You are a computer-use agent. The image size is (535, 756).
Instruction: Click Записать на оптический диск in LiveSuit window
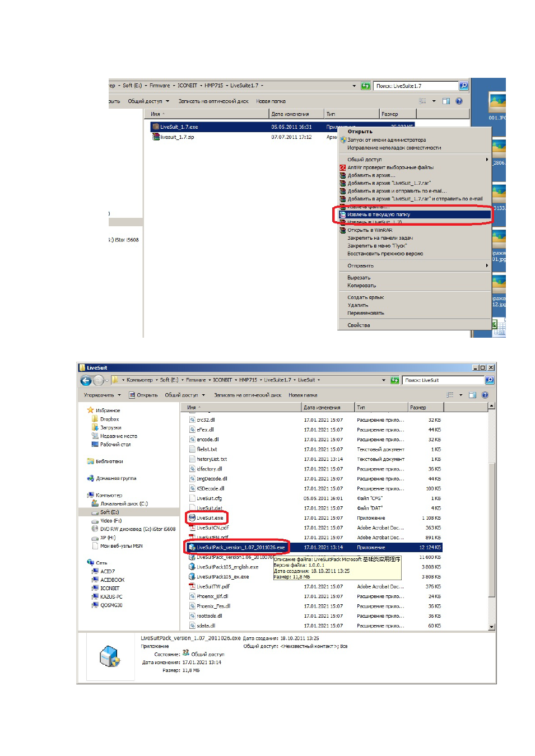pyautogui.click(x=248, y=395)
